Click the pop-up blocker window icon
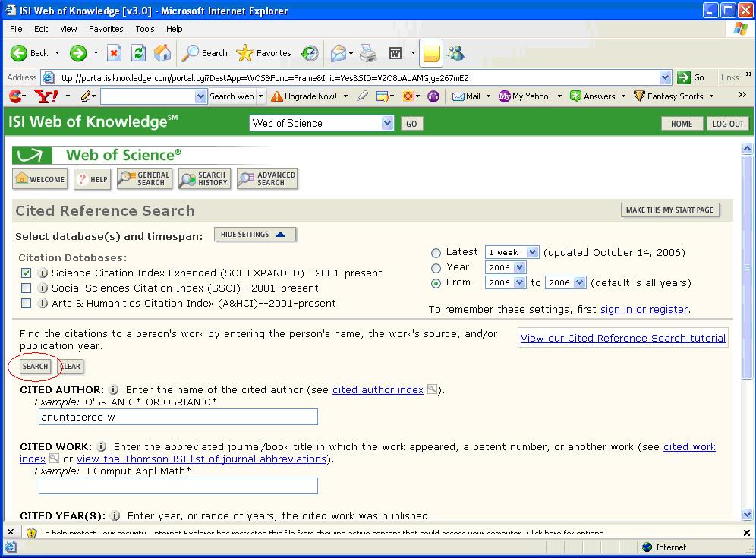 pyautogui.click(x=383, y=96)
